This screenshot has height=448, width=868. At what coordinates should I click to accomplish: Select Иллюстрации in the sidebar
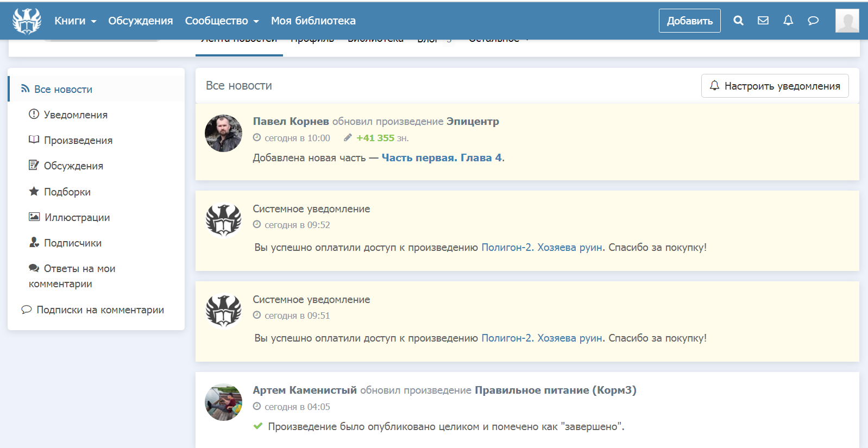click(77, 218)
